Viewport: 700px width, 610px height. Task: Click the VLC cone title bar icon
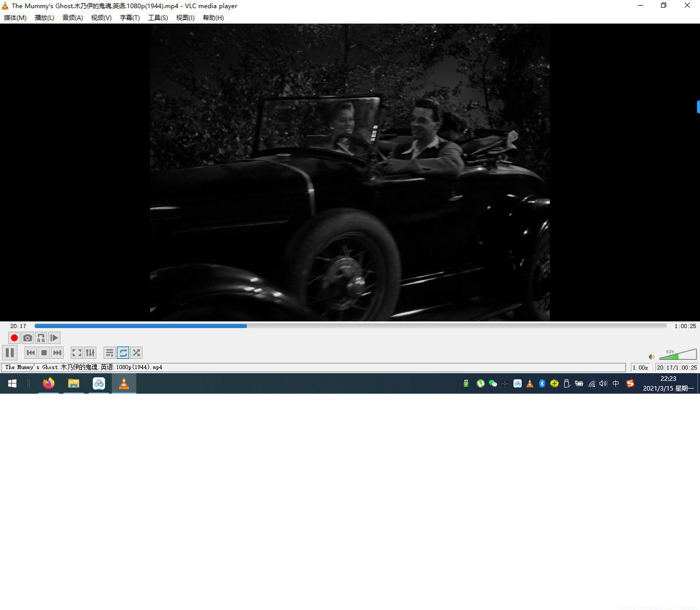coord(5,6)
